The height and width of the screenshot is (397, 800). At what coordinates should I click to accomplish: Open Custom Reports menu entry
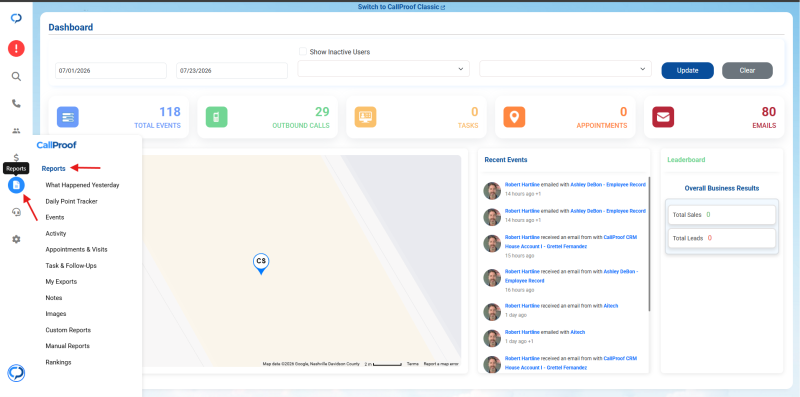click(68, 330)
